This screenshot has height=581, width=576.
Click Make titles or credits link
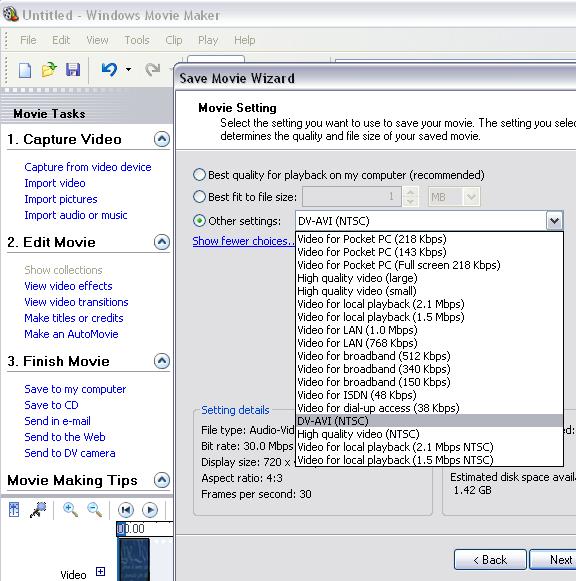click(74, 318)
